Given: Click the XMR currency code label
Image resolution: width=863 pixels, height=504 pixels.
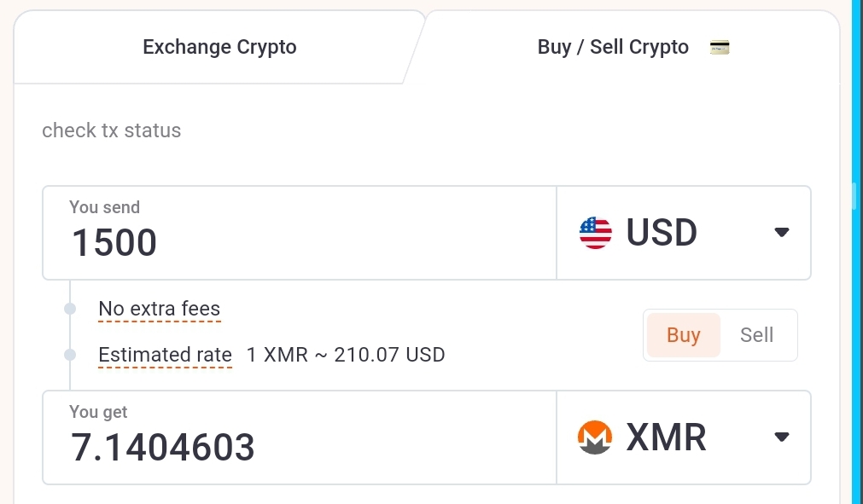Looking at the screenshot, I should pos(666,437).
